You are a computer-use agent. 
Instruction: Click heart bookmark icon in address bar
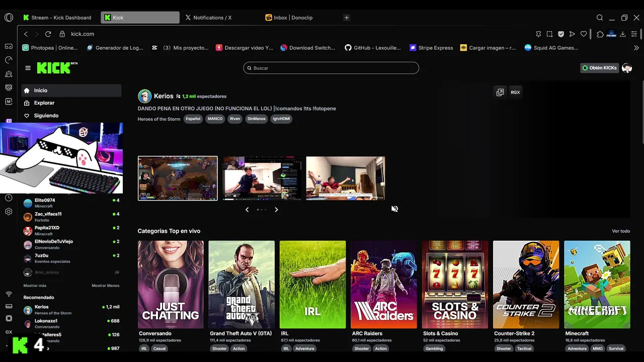point(584,34)
